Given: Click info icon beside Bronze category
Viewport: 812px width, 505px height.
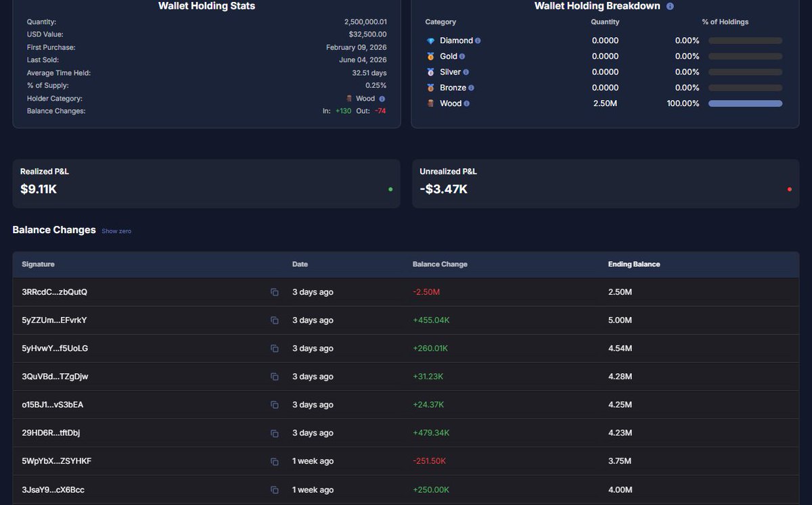Looking at the screenshot, I should [471, 88].
